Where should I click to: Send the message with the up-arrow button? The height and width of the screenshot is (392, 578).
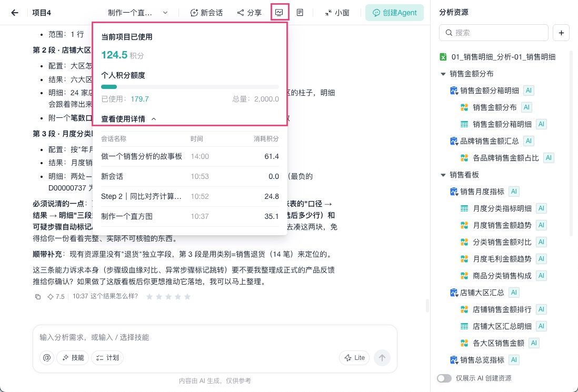382,358
